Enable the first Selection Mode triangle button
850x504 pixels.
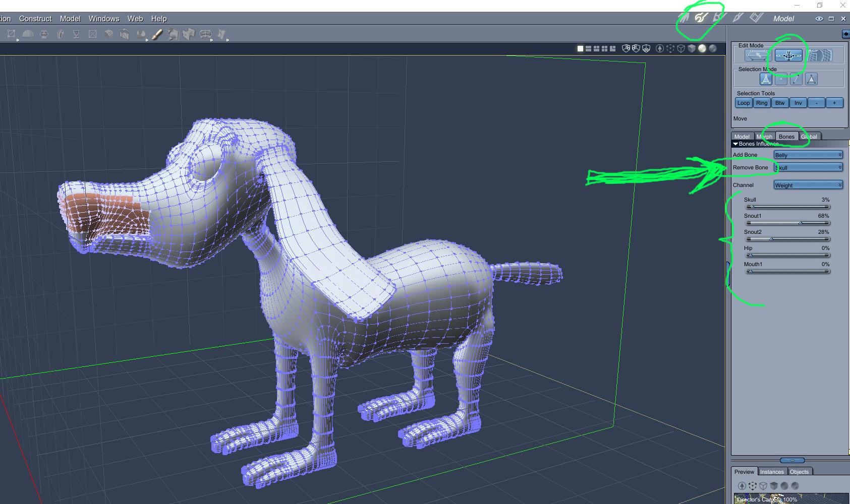click(x=766, y=79)
